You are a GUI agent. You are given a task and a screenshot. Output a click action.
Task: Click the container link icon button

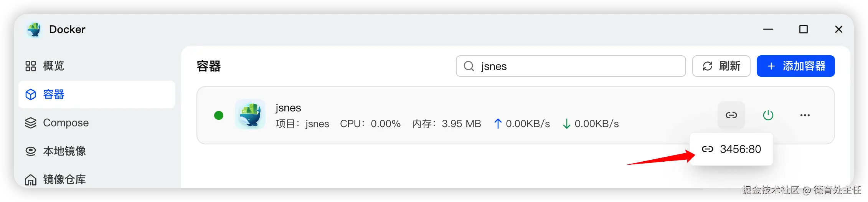pos(731,115)
